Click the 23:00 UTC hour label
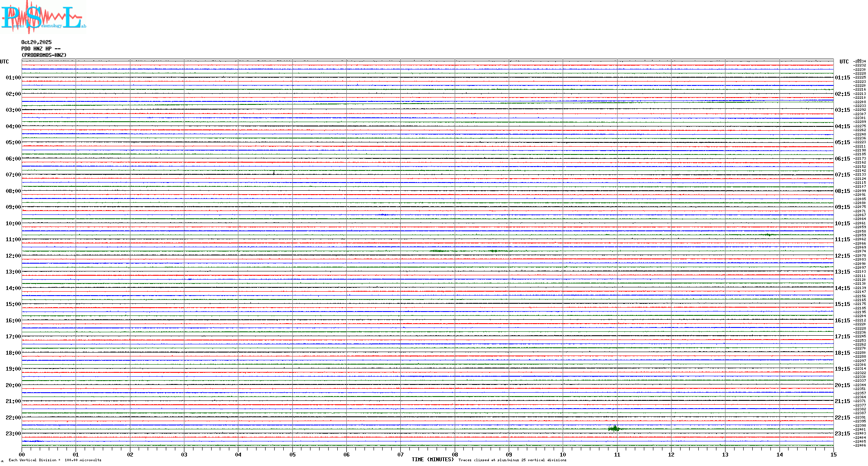This screenshot has width=868, height=466. coord(13,434)
